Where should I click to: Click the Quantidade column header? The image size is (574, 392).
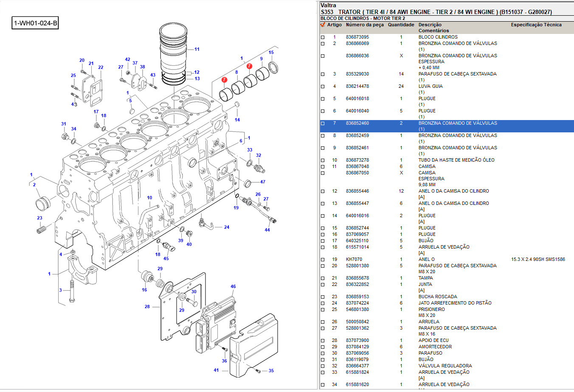pos(401,25)
